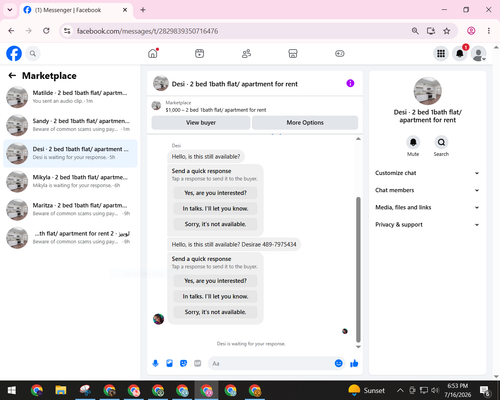
Task: Click View buyer button
Action: [x=201, y=123]
